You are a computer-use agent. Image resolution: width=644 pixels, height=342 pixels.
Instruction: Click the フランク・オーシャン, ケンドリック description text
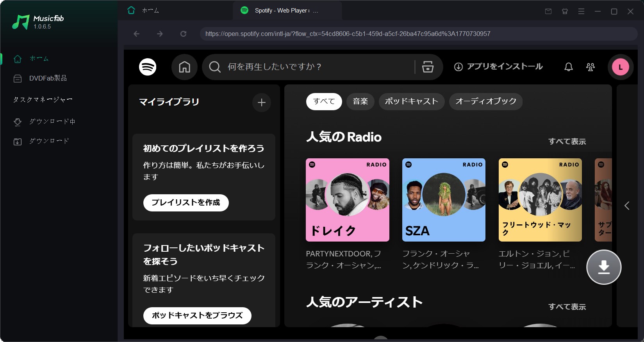click(x=441, y=260)
